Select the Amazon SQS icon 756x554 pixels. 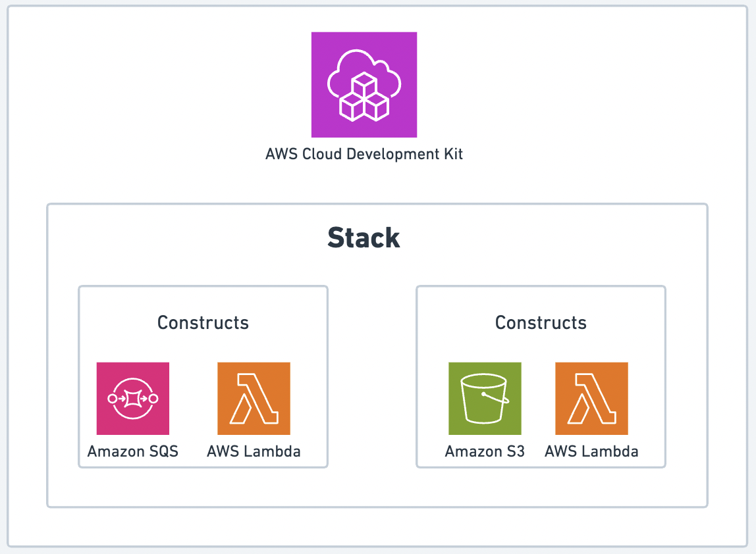(x=133, y=399)
